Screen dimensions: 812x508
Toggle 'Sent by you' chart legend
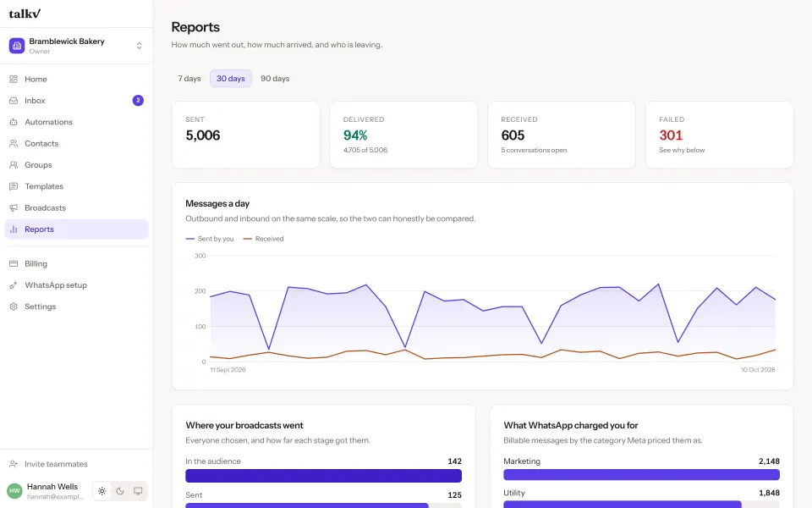[210, 239]
